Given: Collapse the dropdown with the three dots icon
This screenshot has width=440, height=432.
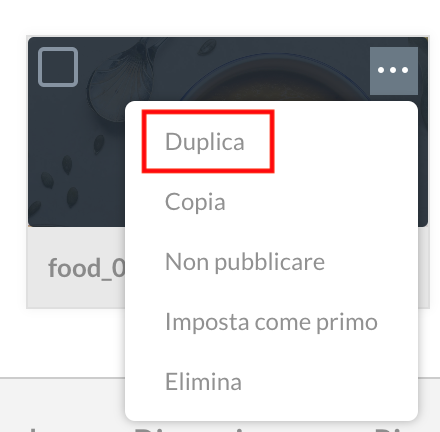Looking at the screenshot, I should (394, 71).
